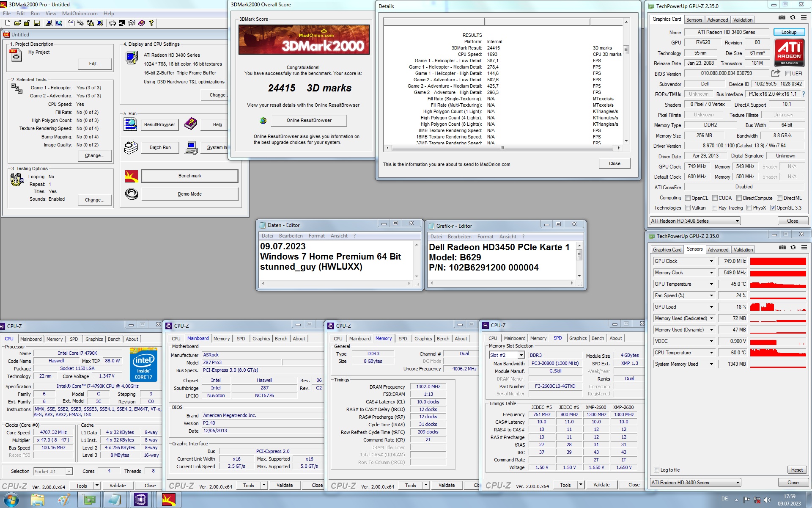The width and height of the screenshot is (812, 508).
Task: Toggle the PhysX checkbox in GPU-Z
Action: 749,208
